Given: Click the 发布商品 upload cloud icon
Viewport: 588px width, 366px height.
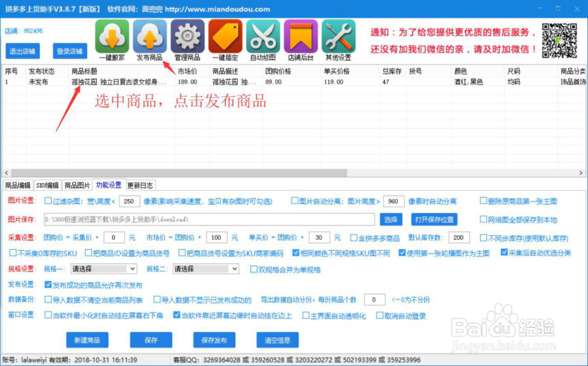Looking at the screenshot, I should (x=149, y=36).
